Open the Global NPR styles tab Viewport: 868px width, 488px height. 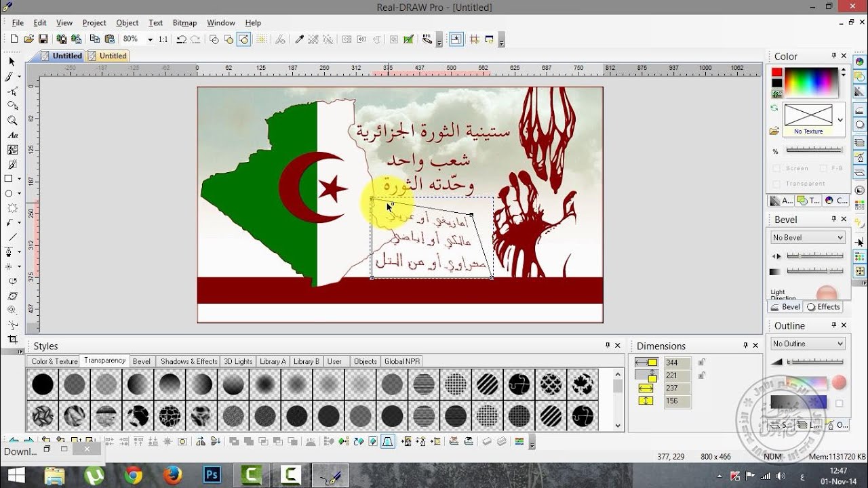pyautogui.click(x=402, y=361)
